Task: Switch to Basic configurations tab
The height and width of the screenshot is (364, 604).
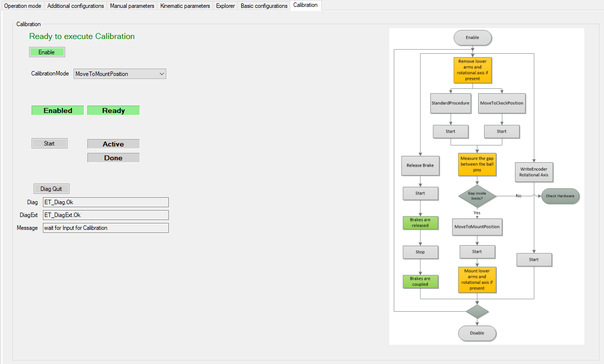Action: coord(264,6)
